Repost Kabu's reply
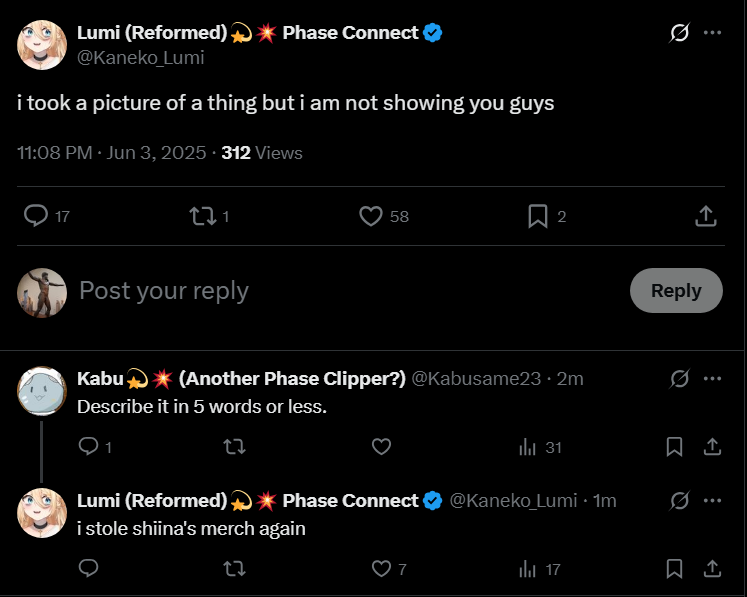 click(234, 447)
